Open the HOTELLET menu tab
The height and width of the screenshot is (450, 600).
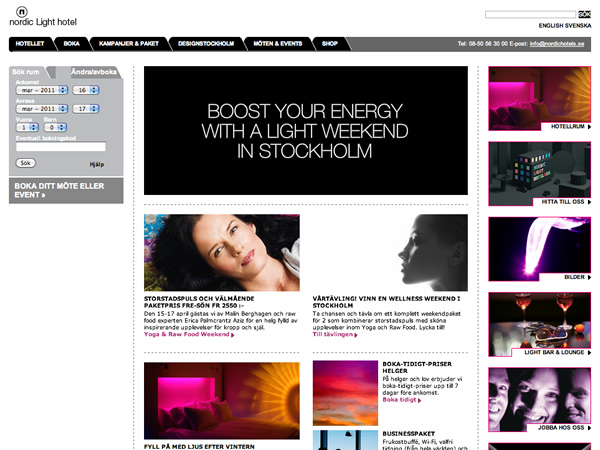30,44
